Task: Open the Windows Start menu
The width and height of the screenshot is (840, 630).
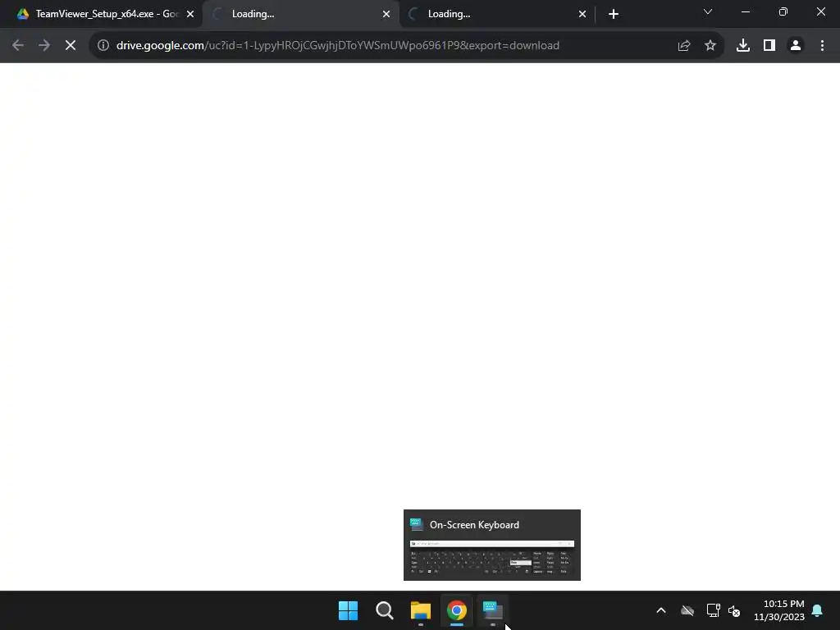Action: tap(348, 610)
